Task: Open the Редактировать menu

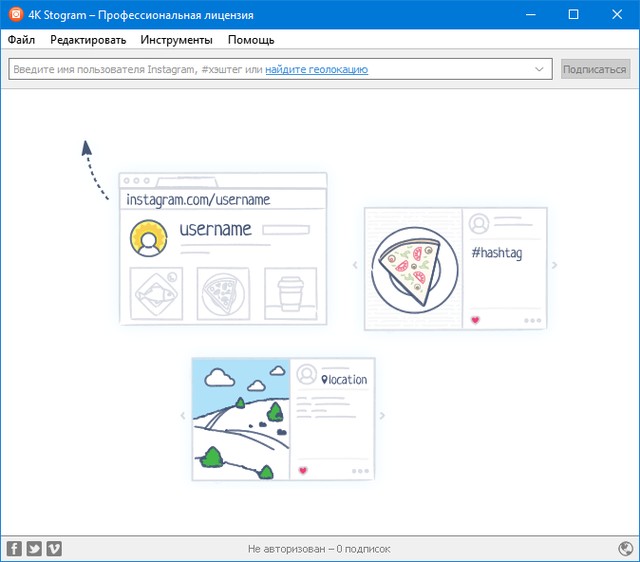Action: tap(88, 40)
